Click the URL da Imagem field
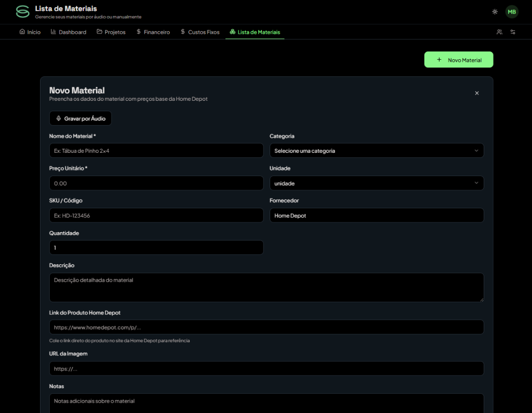The height and width of the screenshot is (413, 532). click(267, 368)
